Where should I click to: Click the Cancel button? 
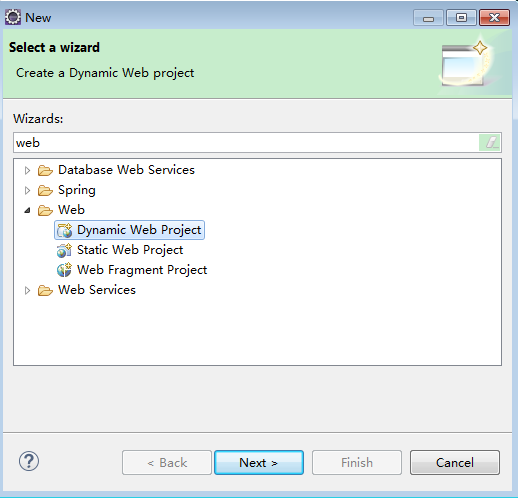point(455,463)
